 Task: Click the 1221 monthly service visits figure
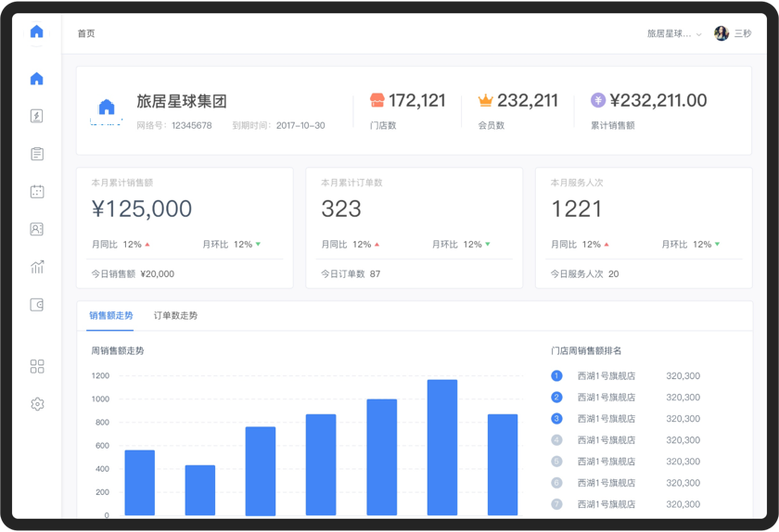tap(576, 209)
